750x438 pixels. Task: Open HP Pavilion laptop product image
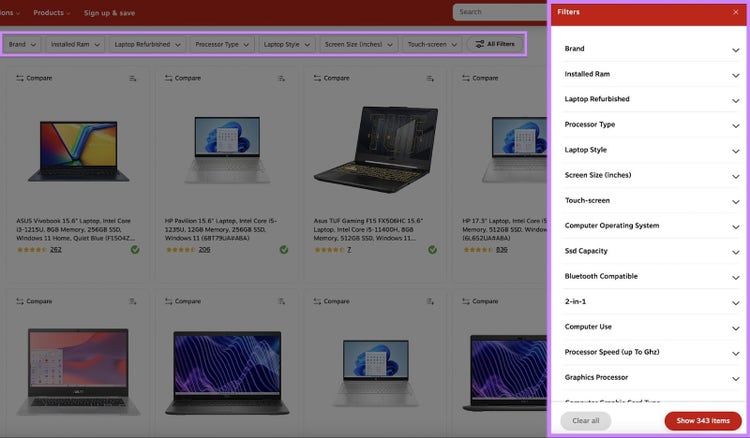(227, 150)
